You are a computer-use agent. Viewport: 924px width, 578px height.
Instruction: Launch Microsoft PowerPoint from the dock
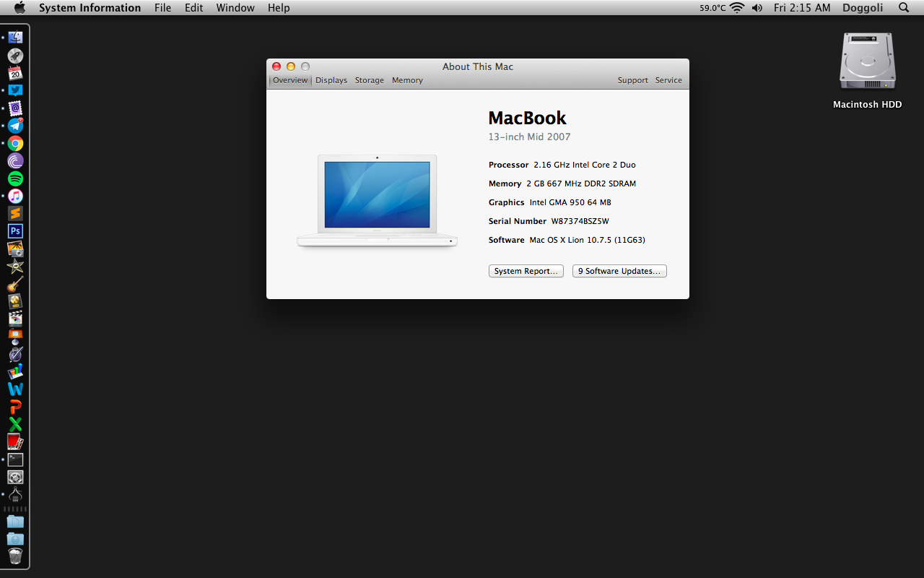[15, 407]
